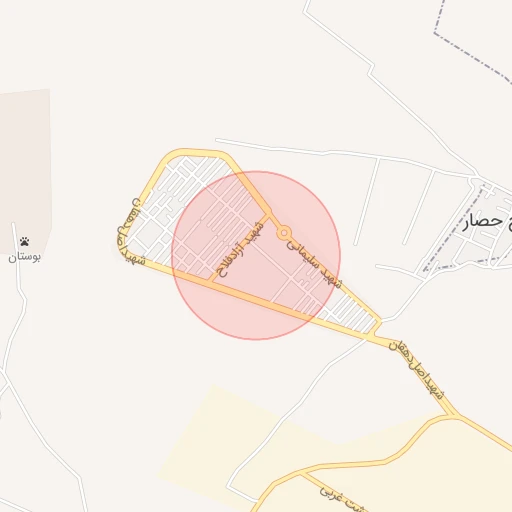The image size is (512, 512).
Task: Click the paw icon above بوستان
Action: [x=24, y=241]
